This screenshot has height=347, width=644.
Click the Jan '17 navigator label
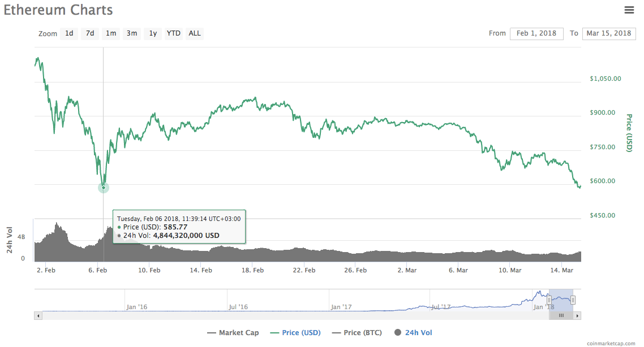coord(341,307)
